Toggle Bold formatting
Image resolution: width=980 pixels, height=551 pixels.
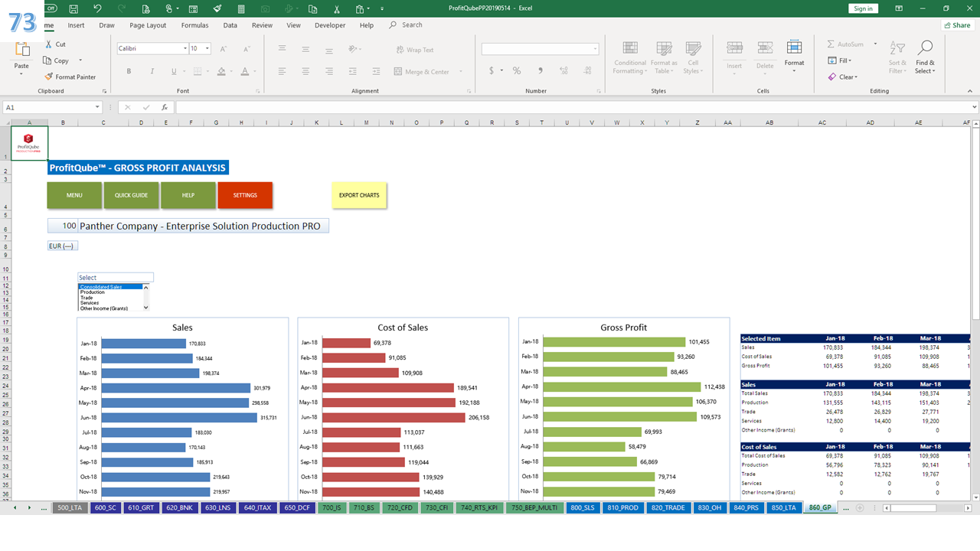pos(129,71)
